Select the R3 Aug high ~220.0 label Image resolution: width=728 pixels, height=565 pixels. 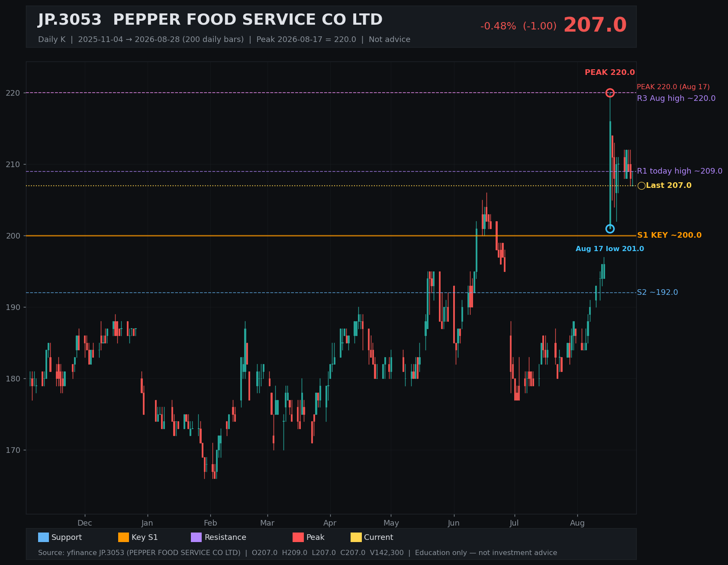pyautogui.click(x=676, y=98)
